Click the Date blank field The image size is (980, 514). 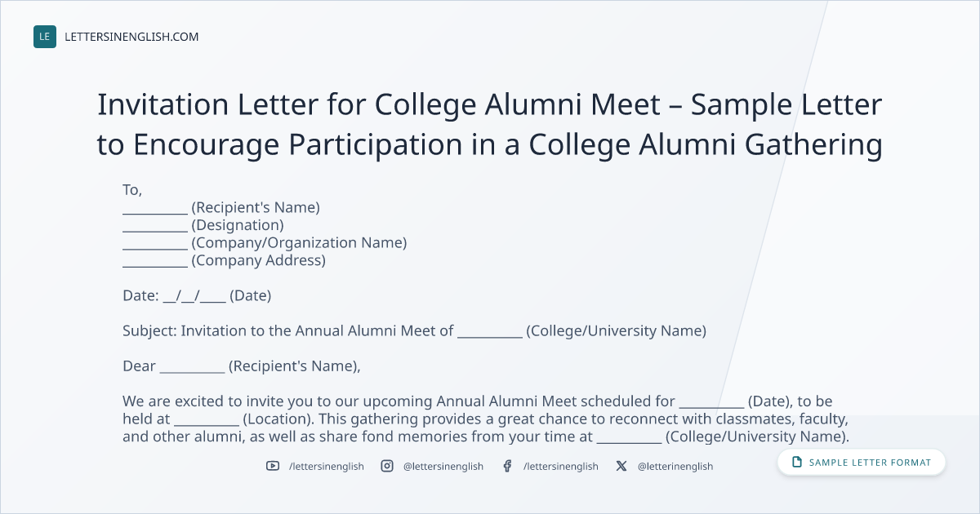pos(194,296)
